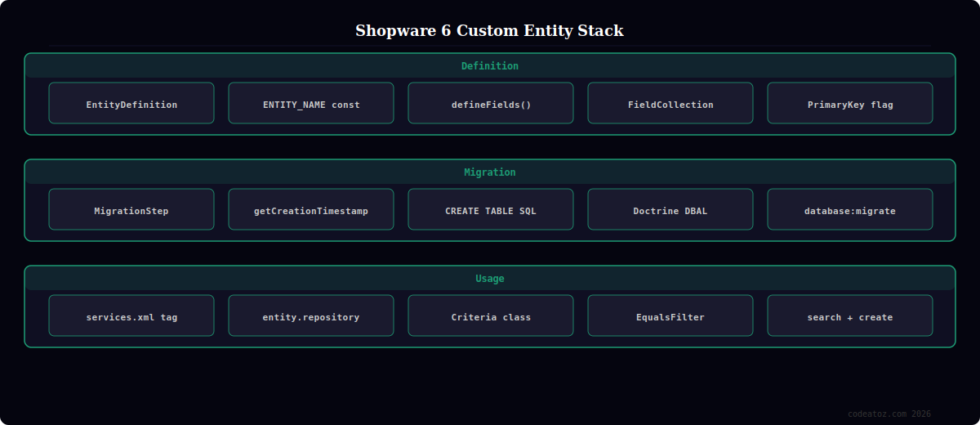Screen dimensions: 980x425
Task: Click the defineFields() box
Action: pos(491,103)
